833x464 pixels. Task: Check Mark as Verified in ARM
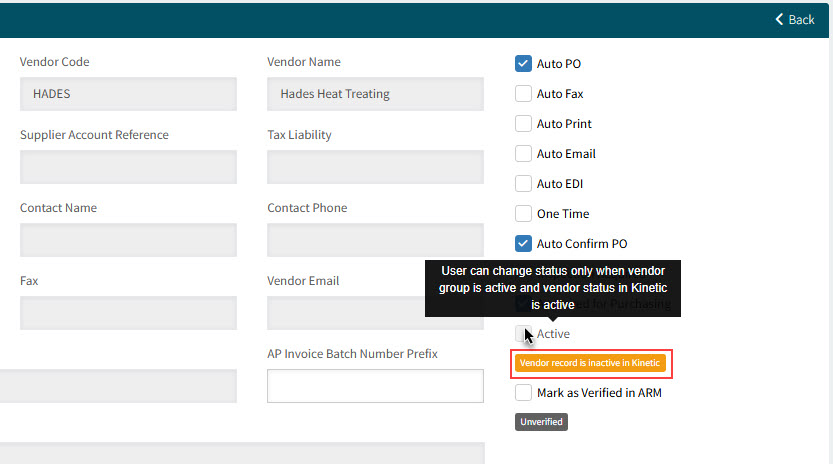(x=523, y=393)
